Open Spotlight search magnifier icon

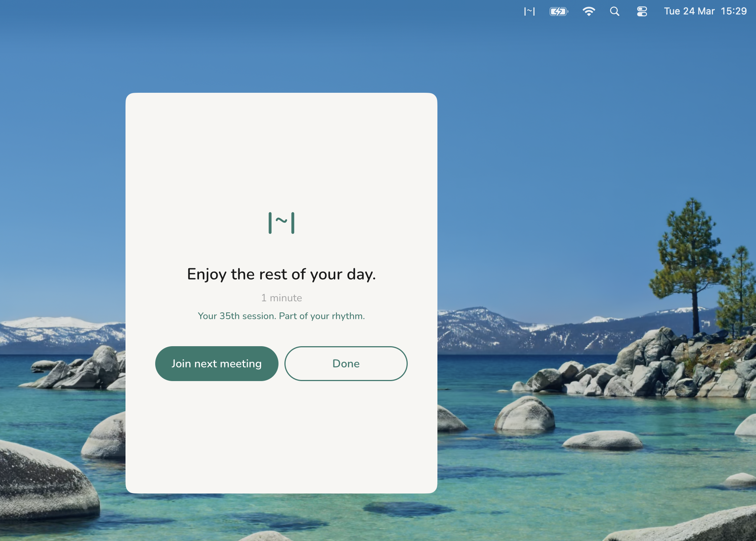tap(615, 12)
